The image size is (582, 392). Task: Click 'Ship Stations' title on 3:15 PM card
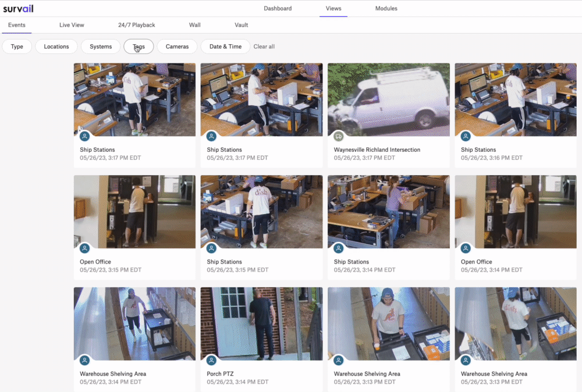[224, 262]
